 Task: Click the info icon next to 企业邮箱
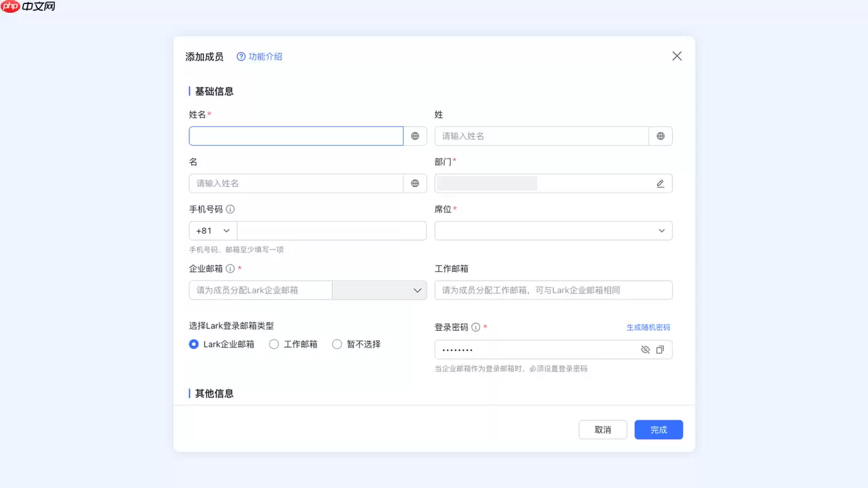click(231, 268)
